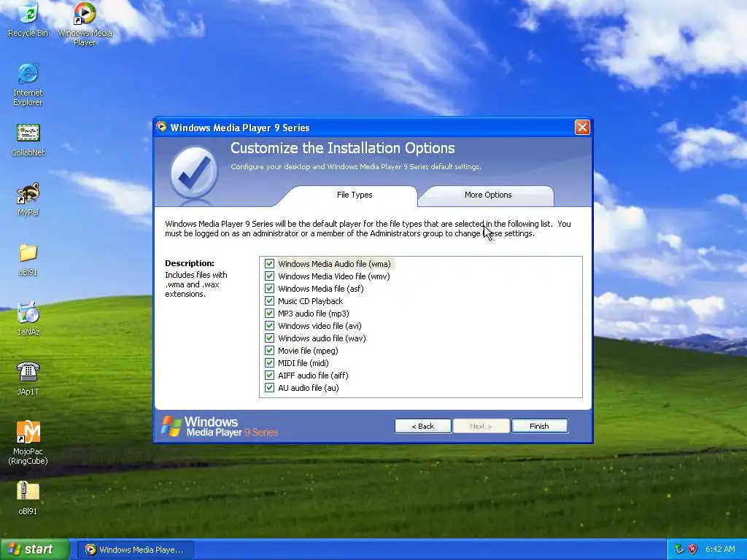This screenshot has width=747, height=560.
Task: Select the MyPal raccoon desktop icon
Action: coord(28,199)
